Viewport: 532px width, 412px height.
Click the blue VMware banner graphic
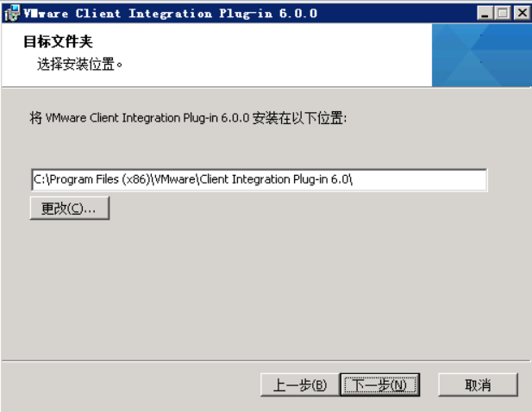(x=481, y=55)
